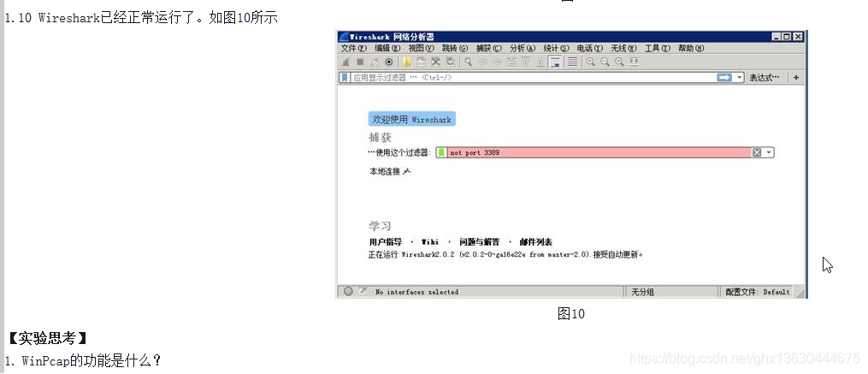Open the 问题与解答 Q&A link
Screen dimensions: 868x374
tap(480, 242)
